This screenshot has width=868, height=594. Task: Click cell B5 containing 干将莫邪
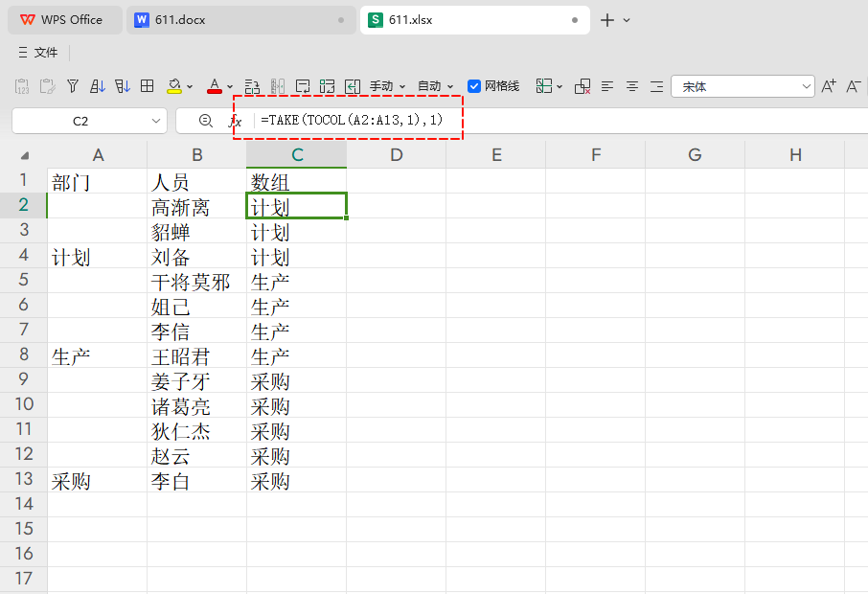click(197, 281)
